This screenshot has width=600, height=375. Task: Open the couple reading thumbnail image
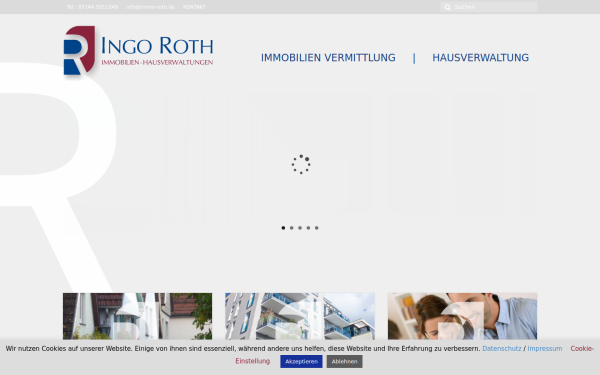tap(462, 316)
